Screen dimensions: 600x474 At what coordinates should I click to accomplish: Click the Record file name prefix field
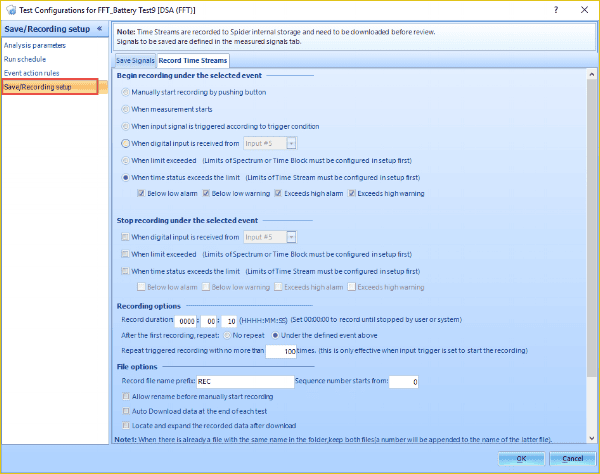pos(244,381)
